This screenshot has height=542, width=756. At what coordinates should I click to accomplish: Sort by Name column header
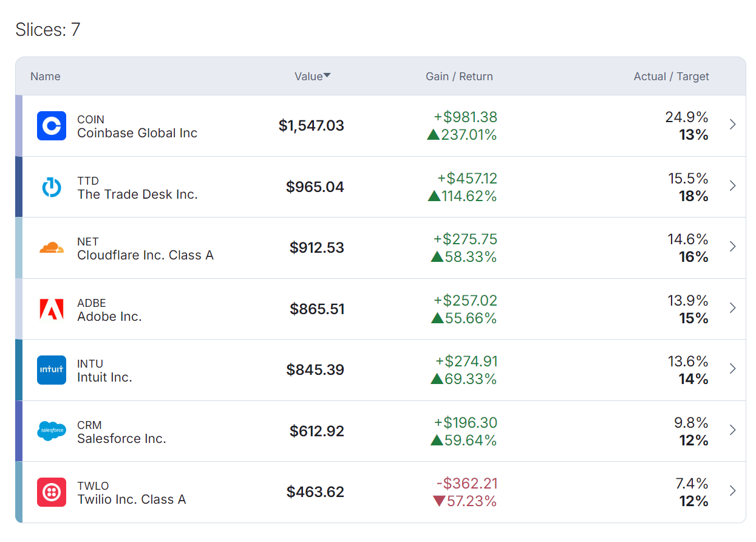[x=46, y=77]
